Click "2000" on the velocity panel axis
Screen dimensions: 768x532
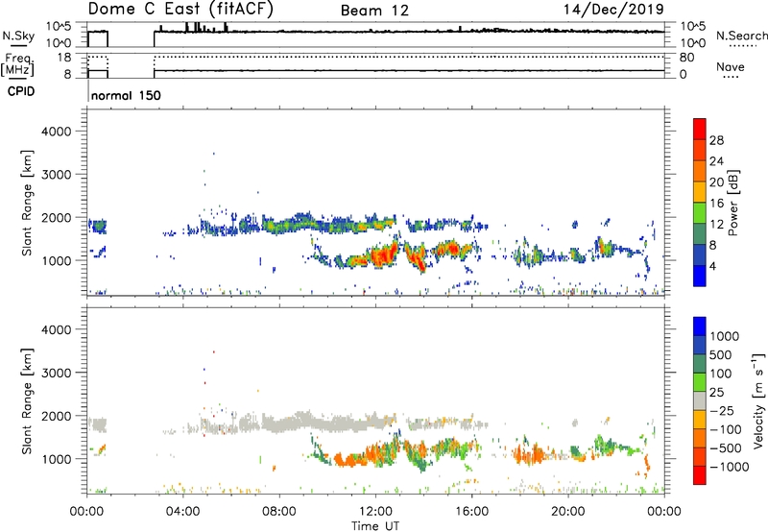(56, 416)
